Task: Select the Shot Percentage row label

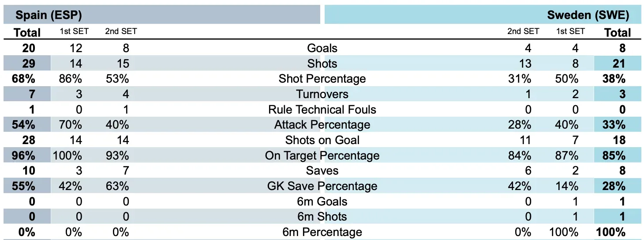Action: pyautogui.click(x=322, y=79)
